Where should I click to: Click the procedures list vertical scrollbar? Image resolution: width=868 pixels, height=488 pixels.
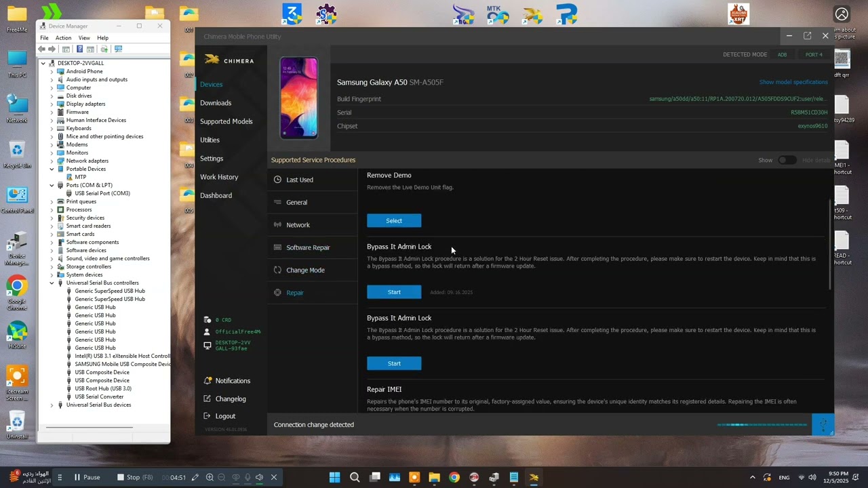click(831, 245)
